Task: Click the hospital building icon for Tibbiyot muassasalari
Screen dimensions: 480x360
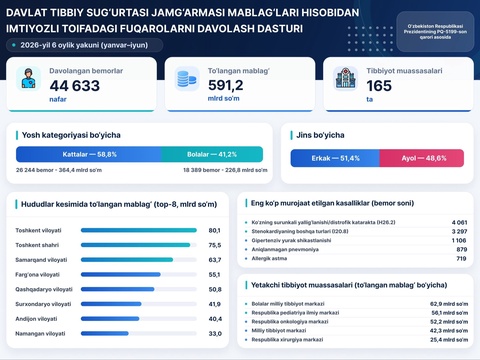Action: coord(346,79)
